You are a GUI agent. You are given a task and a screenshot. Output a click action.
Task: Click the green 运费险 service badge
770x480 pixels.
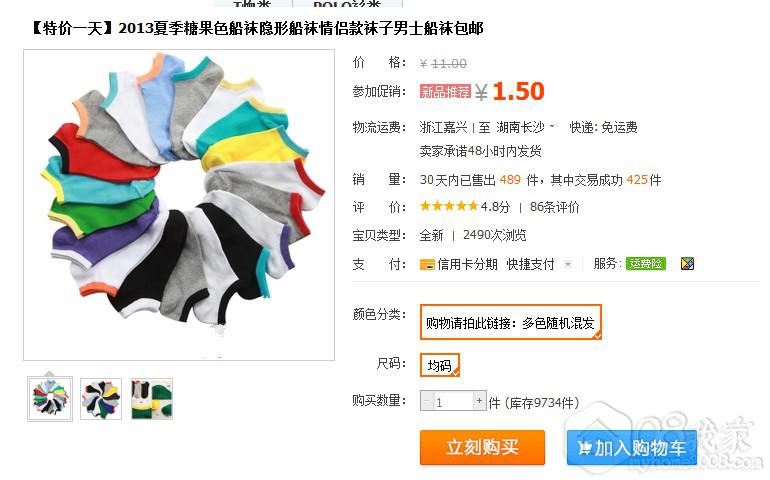[645, 264]
